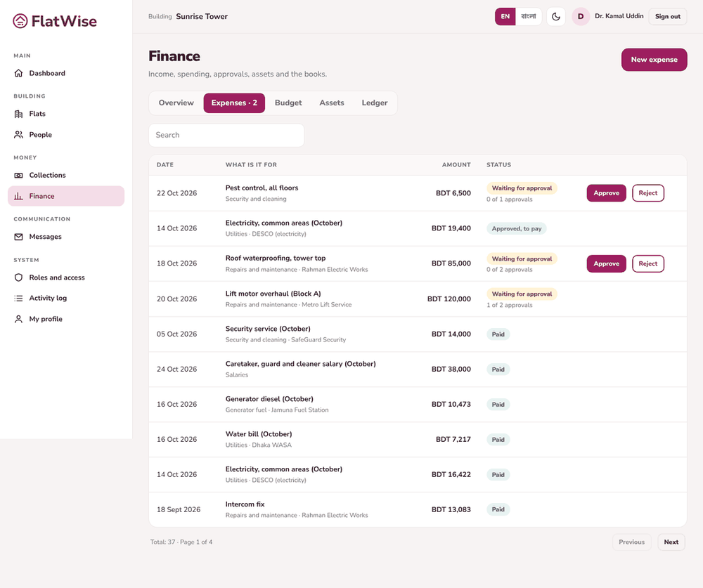
Task: Click the BDT 120,000 amount
Action: (x=449, y=299)
